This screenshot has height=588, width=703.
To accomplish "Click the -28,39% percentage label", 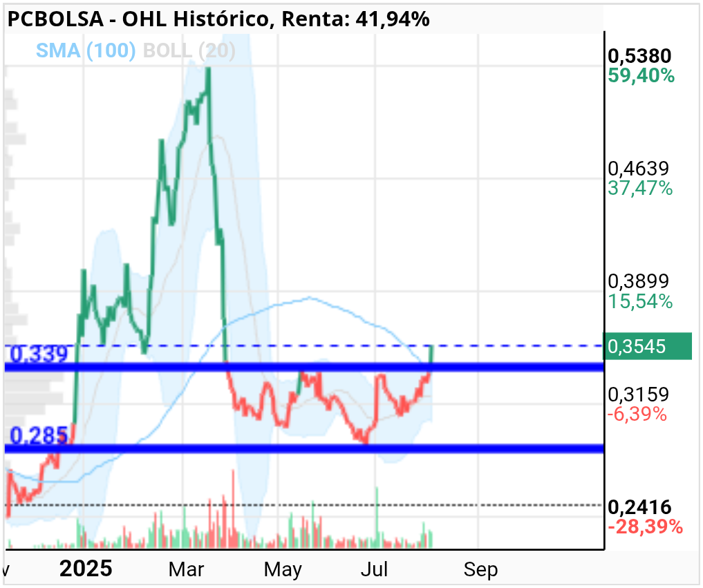I will (645, 527).
